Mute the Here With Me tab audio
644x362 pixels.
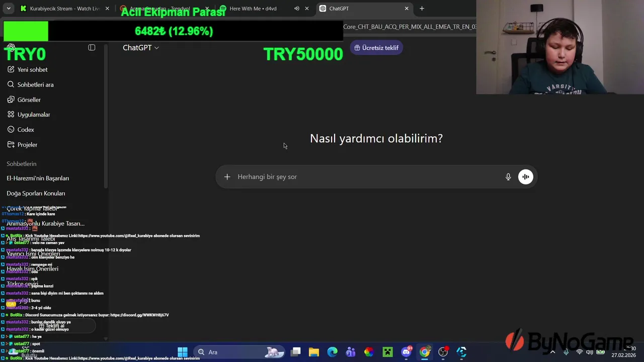click(297, 9)
